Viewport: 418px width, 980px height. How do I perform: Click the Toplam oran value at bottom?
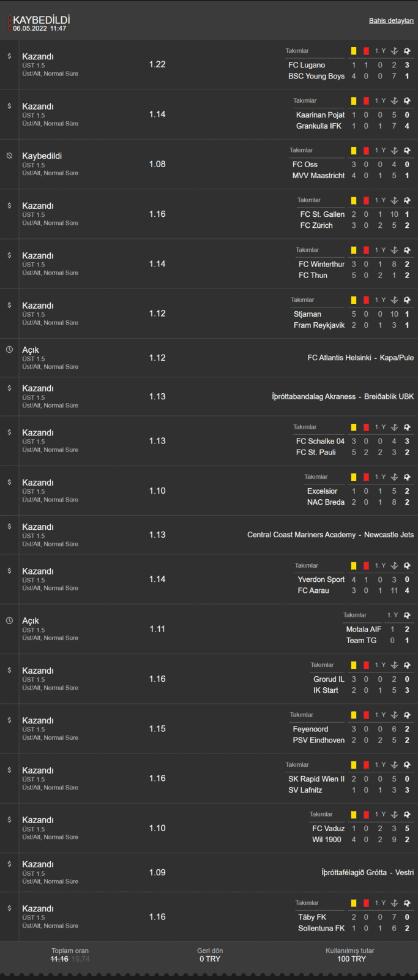click(x=70, y=959)
